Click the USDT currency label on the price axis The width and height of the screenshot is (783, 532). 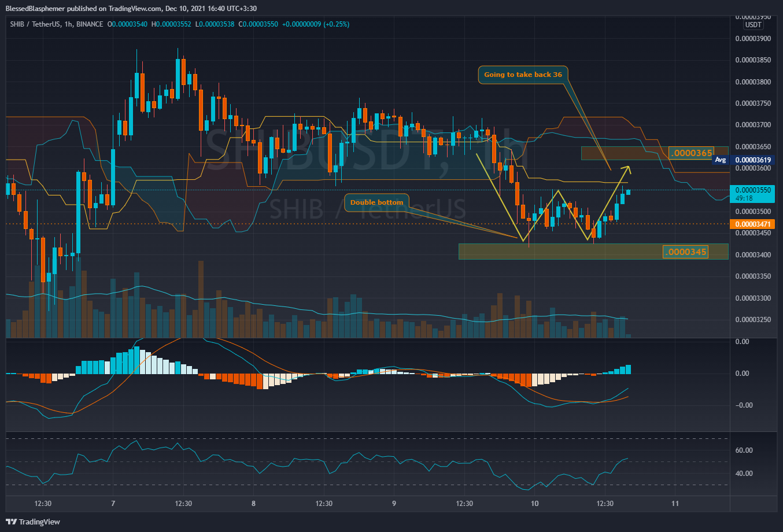coord(754,25)
